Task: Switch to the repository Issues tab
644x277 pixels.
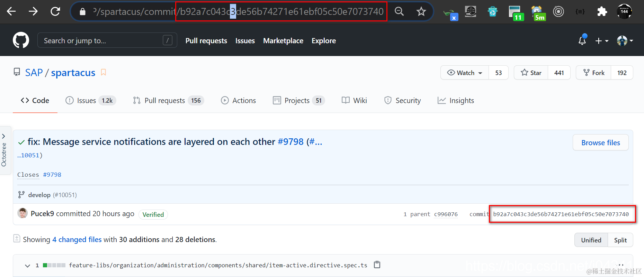Action: coord(90,101)
